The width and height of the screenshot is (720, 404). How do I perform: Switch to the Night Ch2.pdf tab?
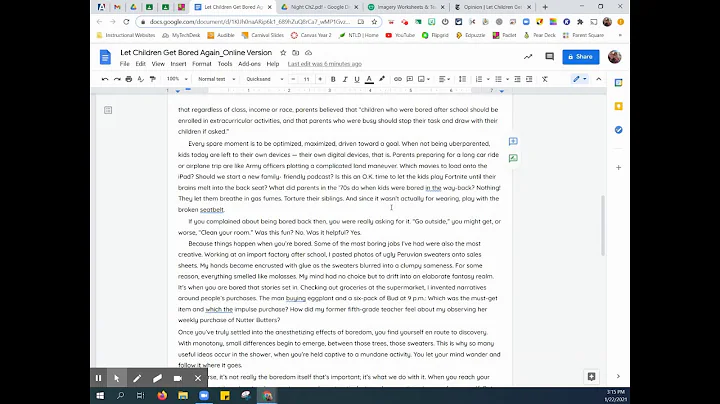click(x=319, y=7)
